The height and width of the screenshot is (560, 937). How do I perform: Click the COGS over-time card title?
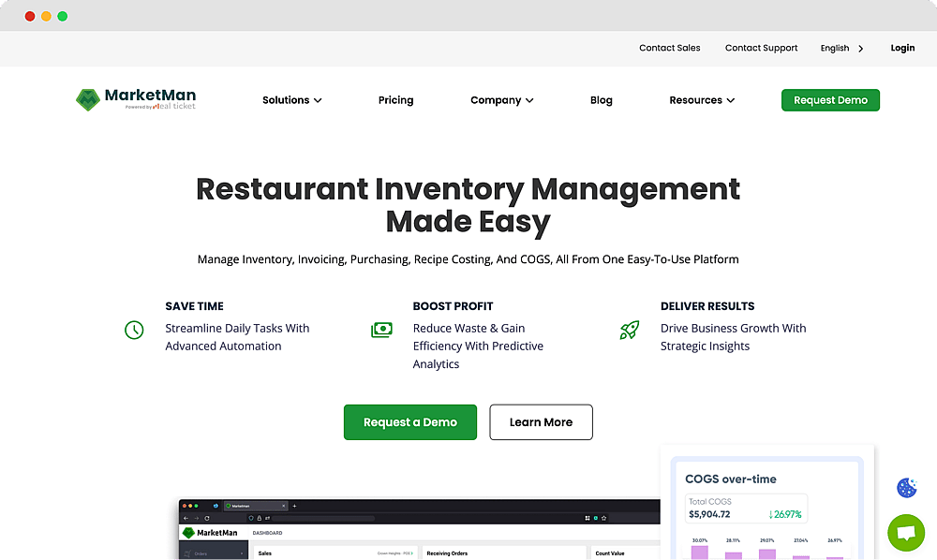[730, 479]
